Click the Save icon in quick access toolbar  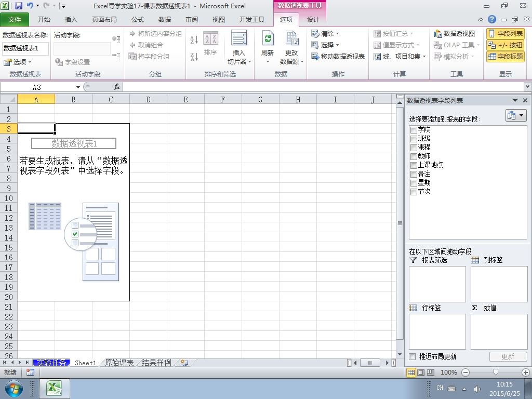tap(18, 6)
